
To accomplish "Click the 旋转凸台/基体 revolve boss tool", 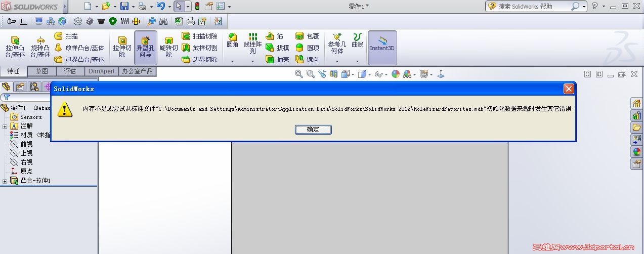I will tap(40, 47).
